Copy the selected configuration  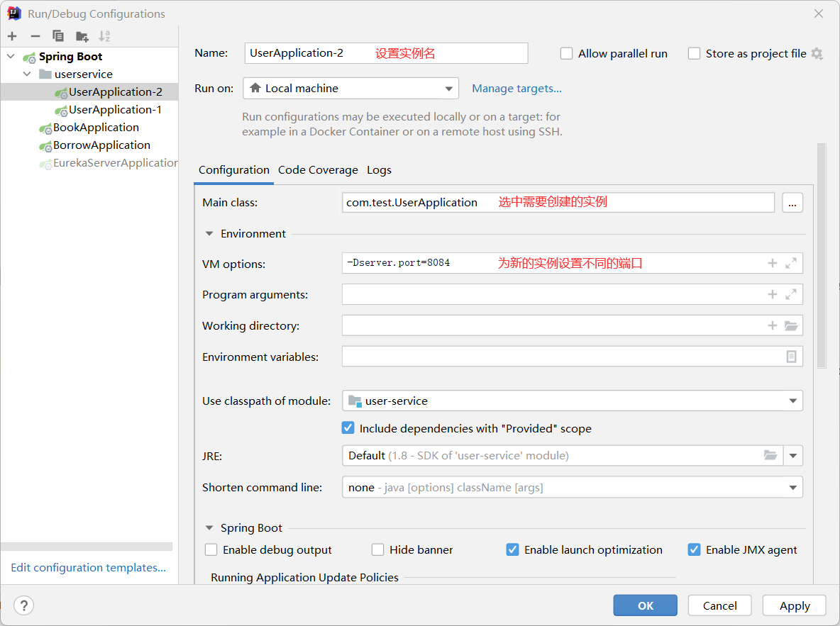pyautogui.click(x=58, y=36)
